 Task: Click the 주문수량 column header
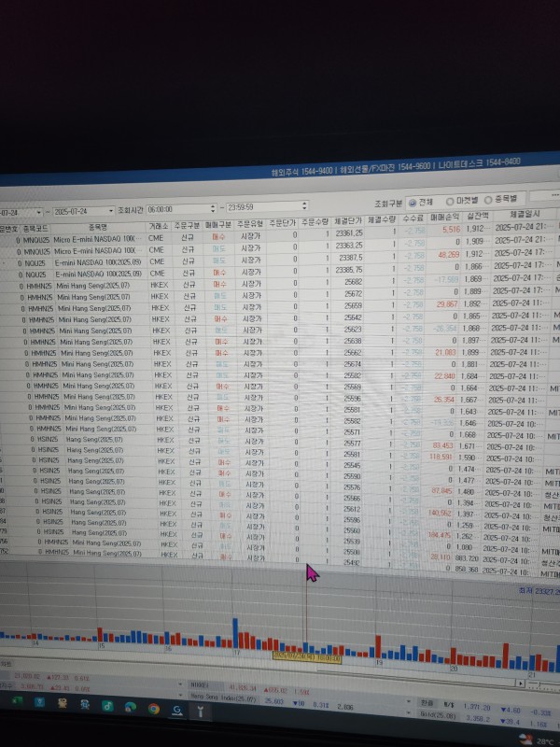[x=315, y=222]
